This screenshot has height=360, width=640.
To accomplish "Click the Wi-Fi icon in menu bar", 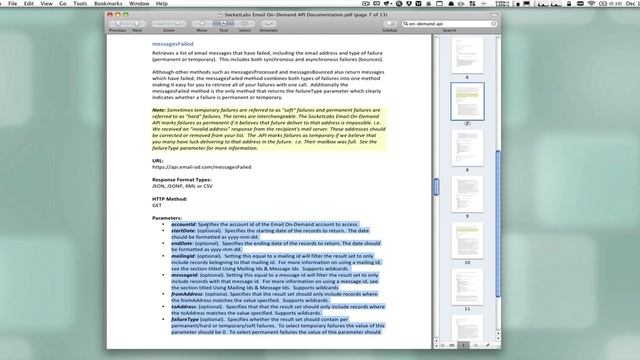I will 591,3.
